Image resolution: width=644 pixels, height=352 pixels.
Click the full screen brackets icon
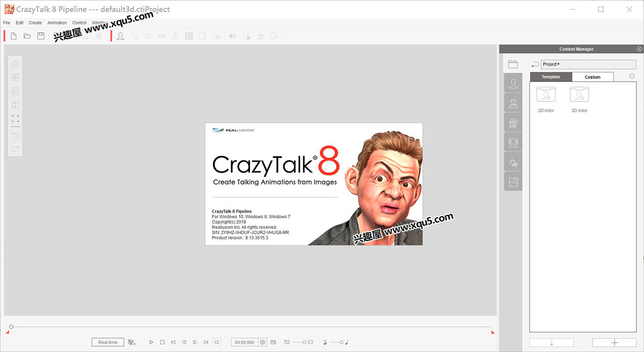[15, 119]
